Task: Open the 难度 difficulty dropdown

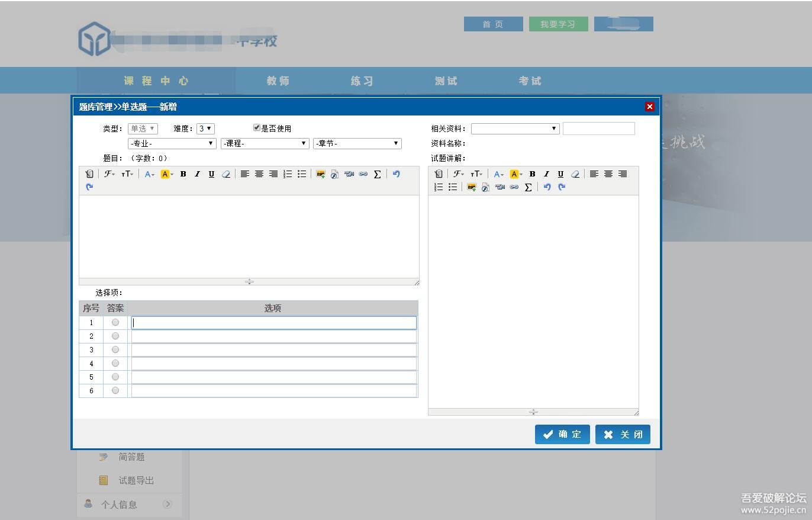Action: coord(205,129)
